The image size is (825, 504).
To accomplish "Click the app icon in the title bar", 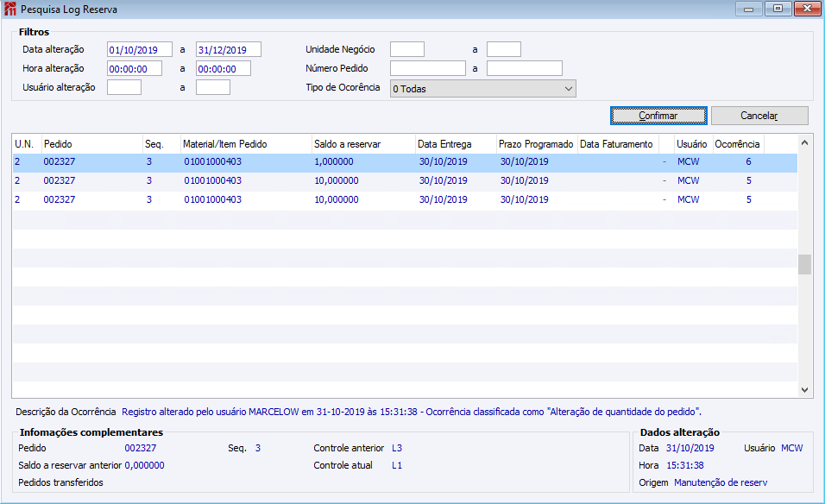I will point(10,9).
